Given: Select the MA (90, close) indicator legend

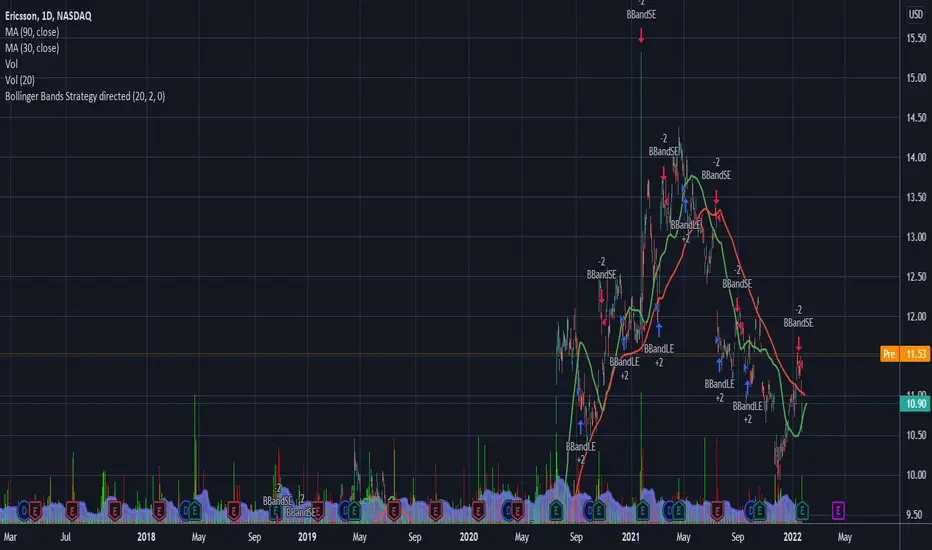Looking at the screenshot, I should coord(32,32).
